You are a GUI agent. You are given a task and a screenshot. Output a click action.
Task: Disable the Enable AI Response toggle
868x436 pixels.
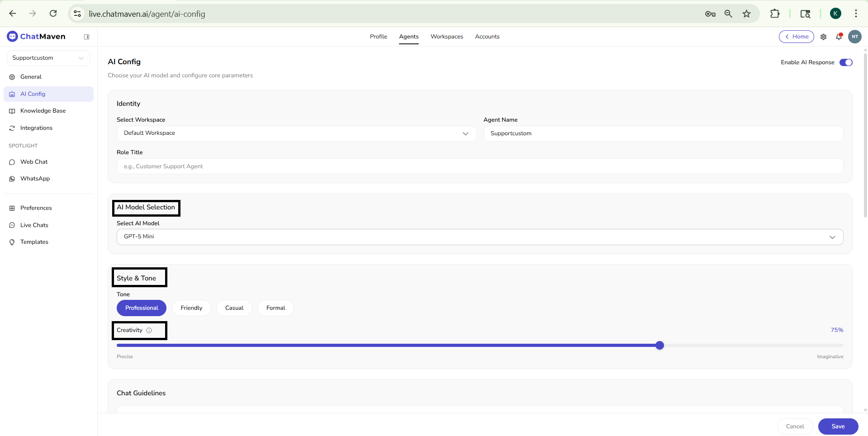tap(846, 62)
